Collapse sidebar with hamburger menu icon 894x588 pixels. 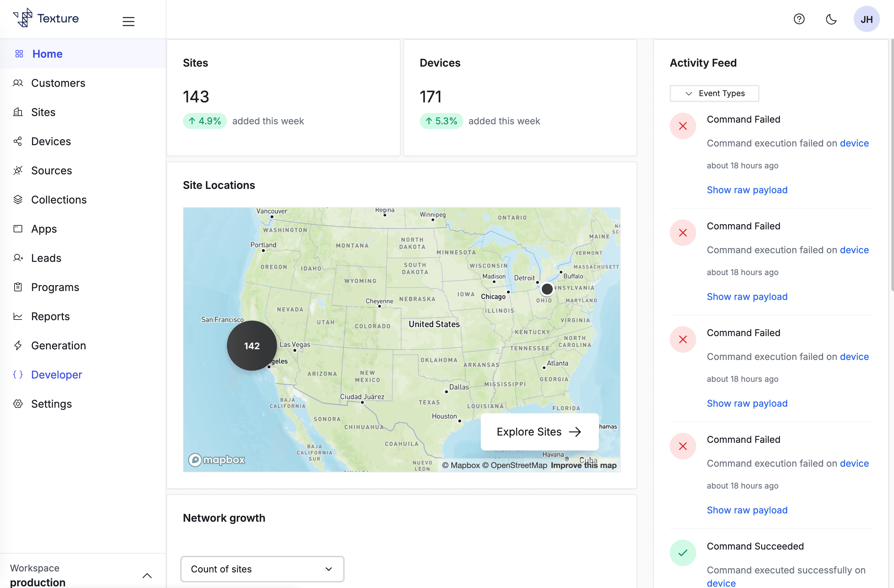(128, 21)
